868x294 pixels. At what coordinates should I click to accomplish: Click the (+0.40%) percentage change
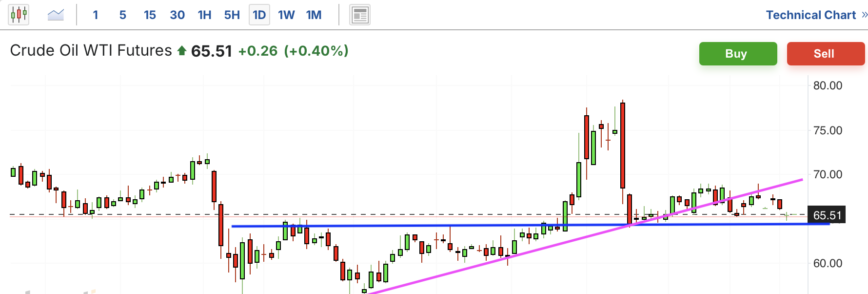[316, 51]
